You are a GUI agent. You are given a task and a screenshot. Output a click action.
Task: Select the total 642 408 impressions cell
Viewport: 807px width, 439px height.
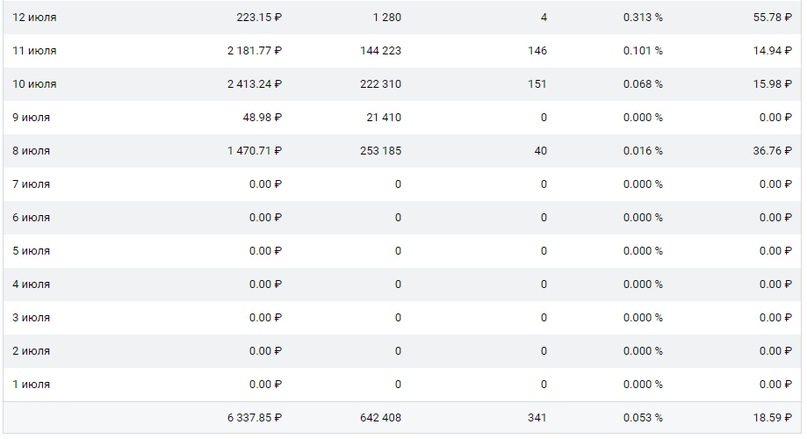point(380,417)
